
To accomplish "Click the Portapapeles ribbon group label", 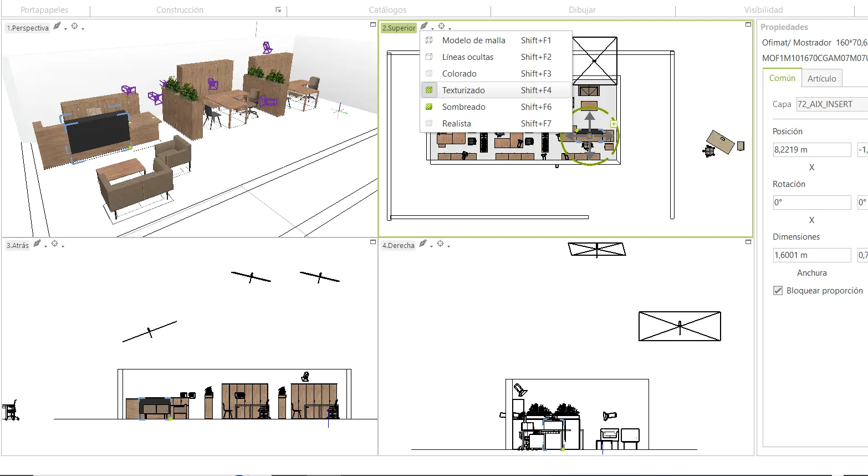I will pyautogui.click(x=44, y=10).
